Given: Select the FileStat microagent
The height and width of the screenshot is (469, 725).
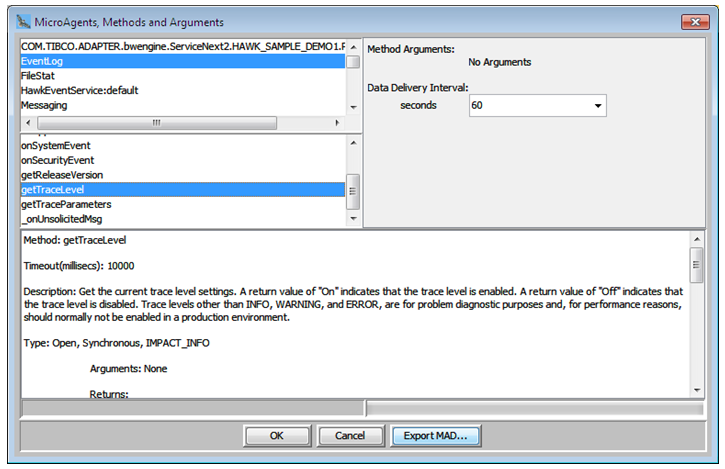Looking at the screenshot, I should pos(183,76).
